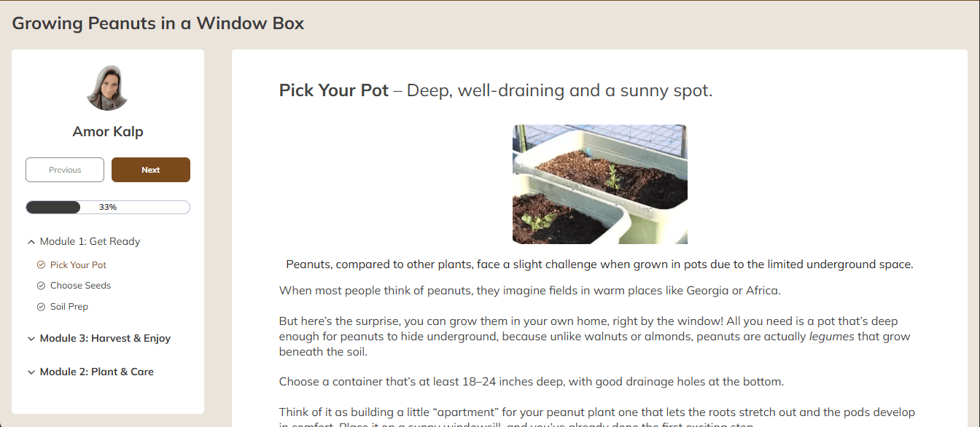Click Amor Kalp's profile avatar
Image resolution: width=980 pixels, height=427 pixels.
108,88
